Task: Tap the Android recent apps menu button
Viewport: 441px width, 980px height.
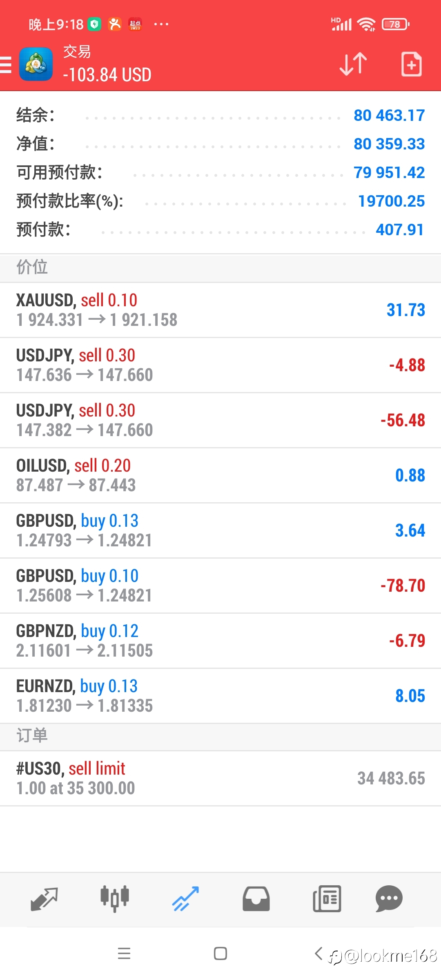Action: 124,954
